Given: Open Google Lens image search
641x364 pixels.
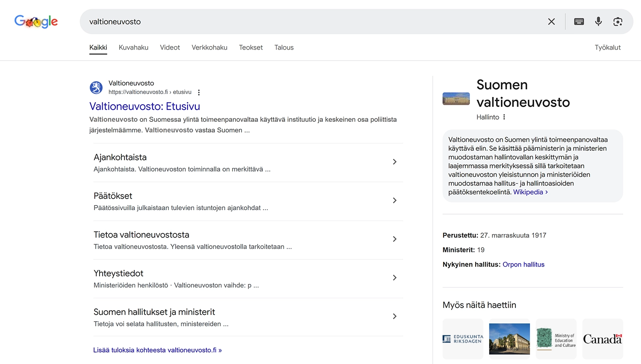Looking at the screenshot, I should pyautogui.click(x=617, y=21).
